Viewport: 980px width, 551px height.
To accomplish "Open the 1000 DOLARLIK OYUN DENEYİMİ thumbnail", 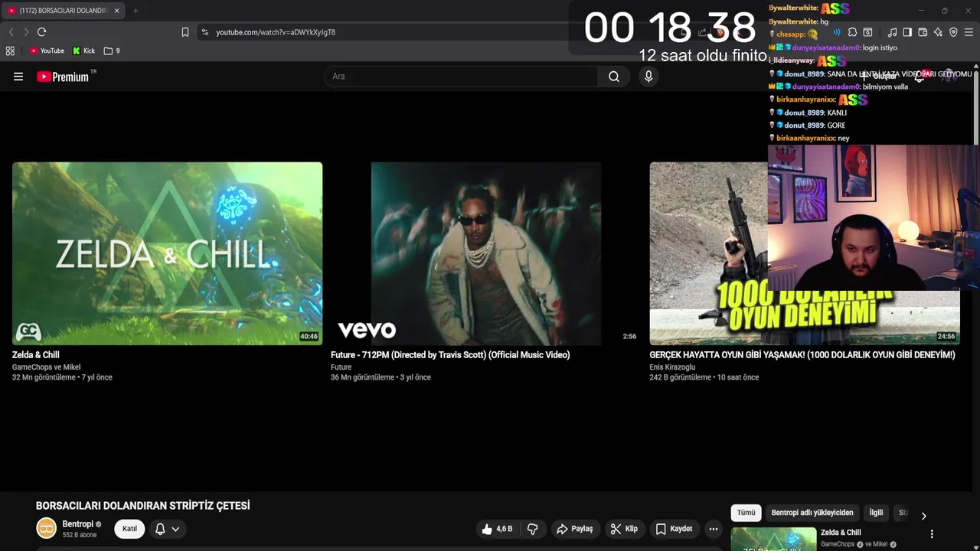I will pos(805,253).
